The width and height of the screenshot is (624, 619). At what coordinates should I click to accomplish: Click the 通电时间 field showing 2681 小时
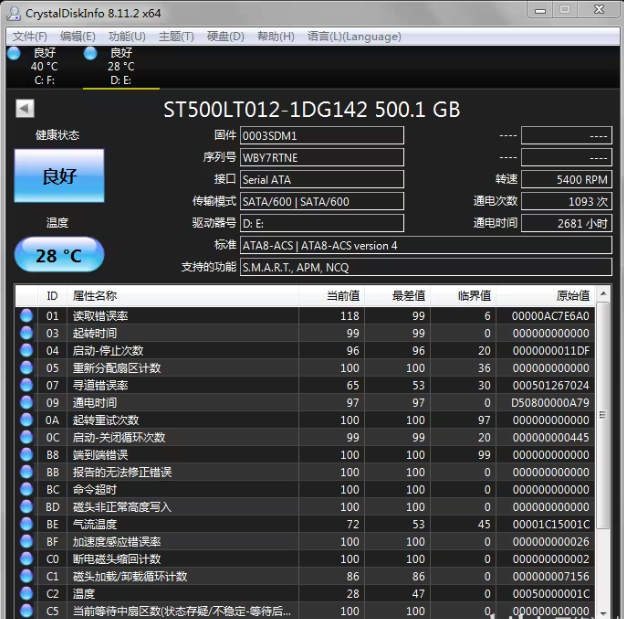pyautogui.click(x=566, y=223)
